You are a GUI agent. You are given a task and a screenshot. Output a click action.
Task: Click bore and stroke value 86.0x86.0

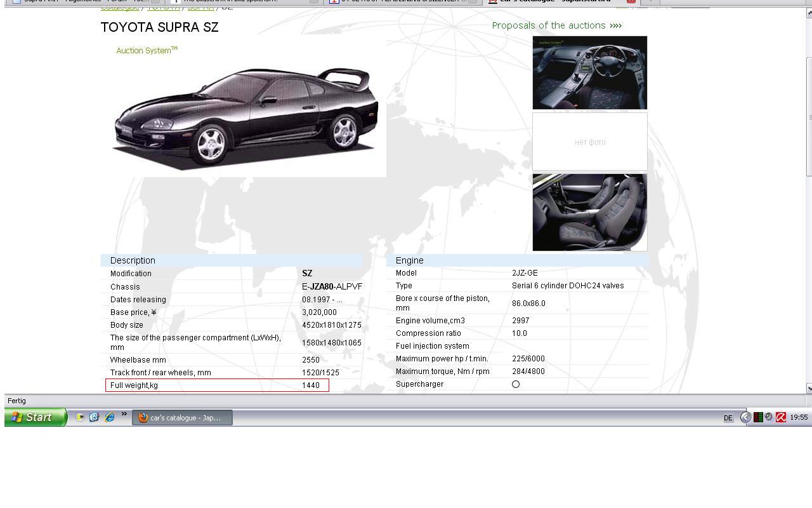point(528,303)
